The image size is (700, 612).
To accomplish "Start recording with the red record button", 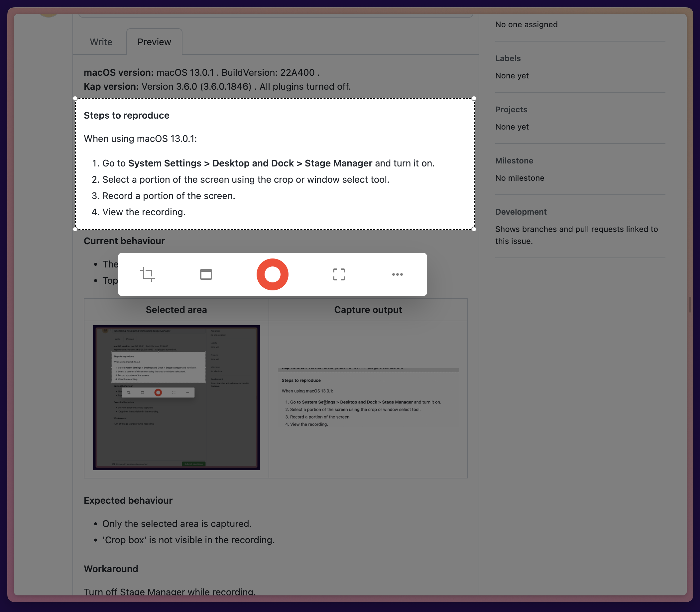I will coord(272,274).
